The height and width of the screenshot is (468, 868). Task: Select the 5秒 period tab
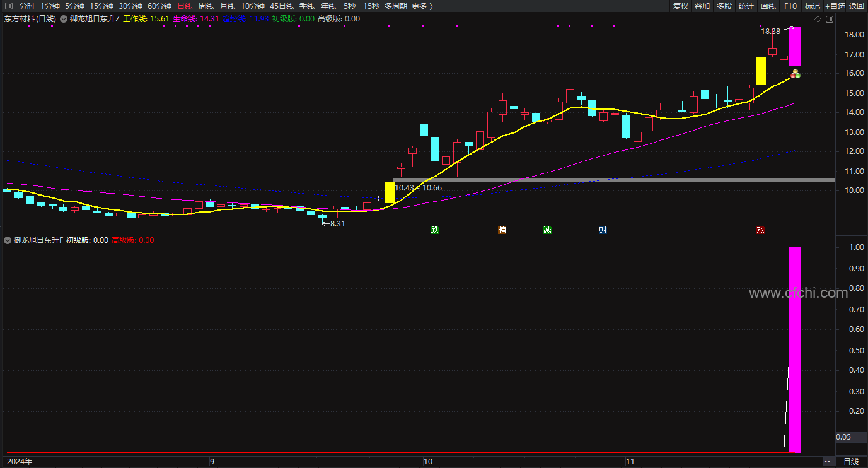pyautogui.click(x=350, y=6)
